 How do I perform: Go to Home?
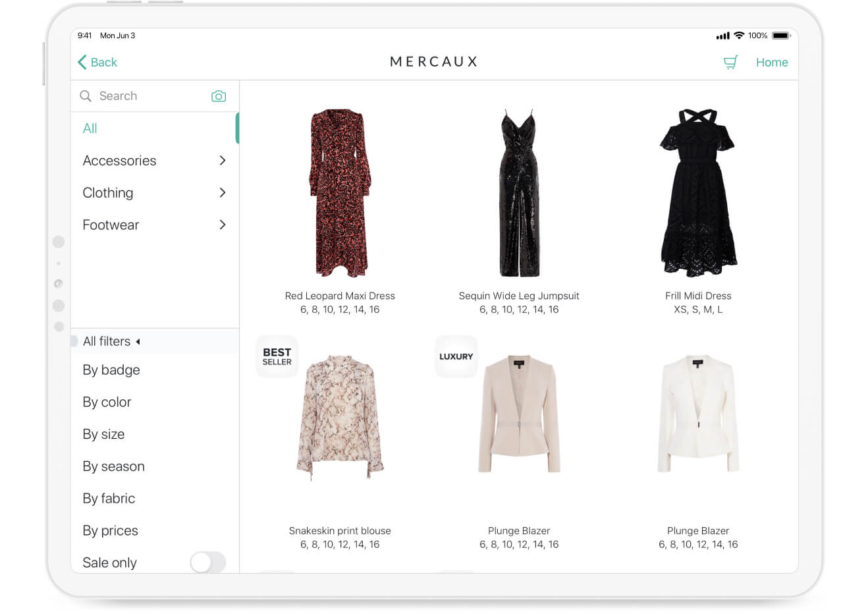click(x=771, y=63)
